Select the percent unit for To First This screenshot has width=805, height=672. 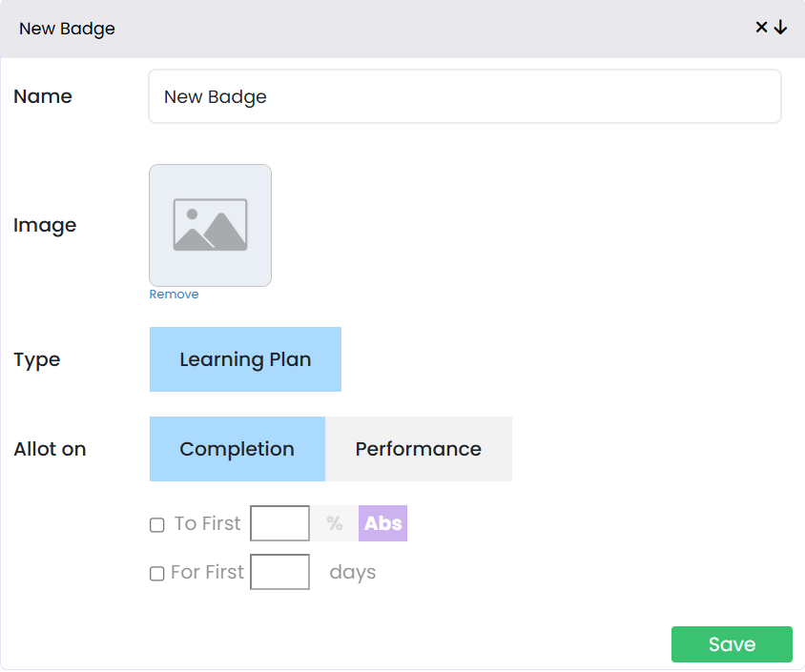[334, 523]
